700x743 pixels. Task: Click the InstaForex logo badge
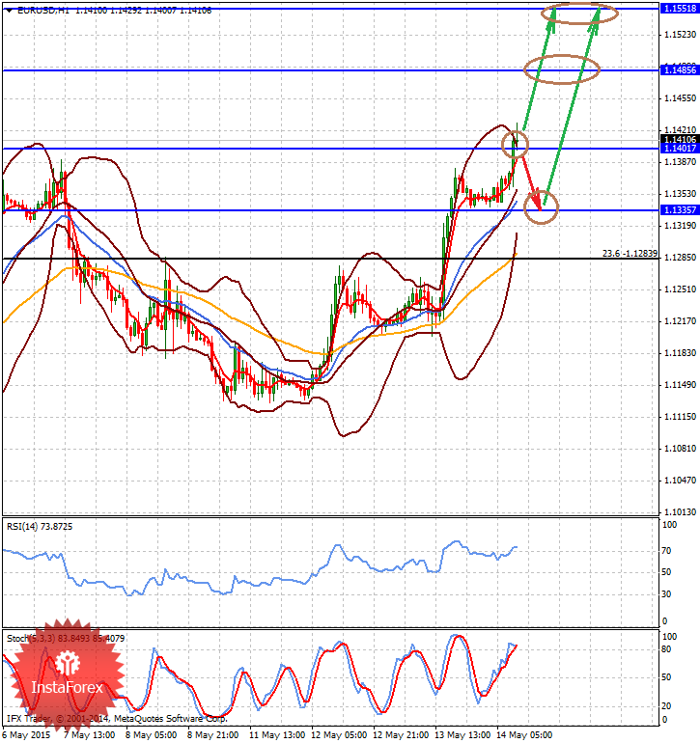point(67,674)
